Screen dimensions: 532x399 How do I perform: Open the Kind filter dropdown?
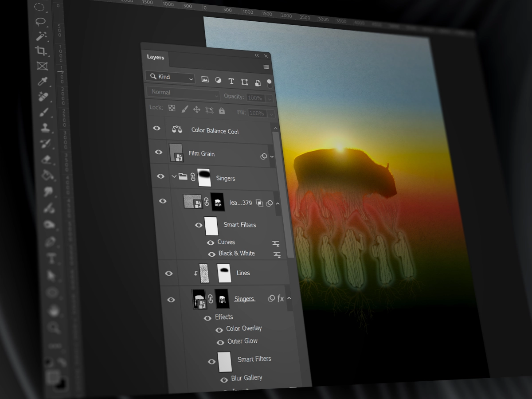click(x=170, y=77)
